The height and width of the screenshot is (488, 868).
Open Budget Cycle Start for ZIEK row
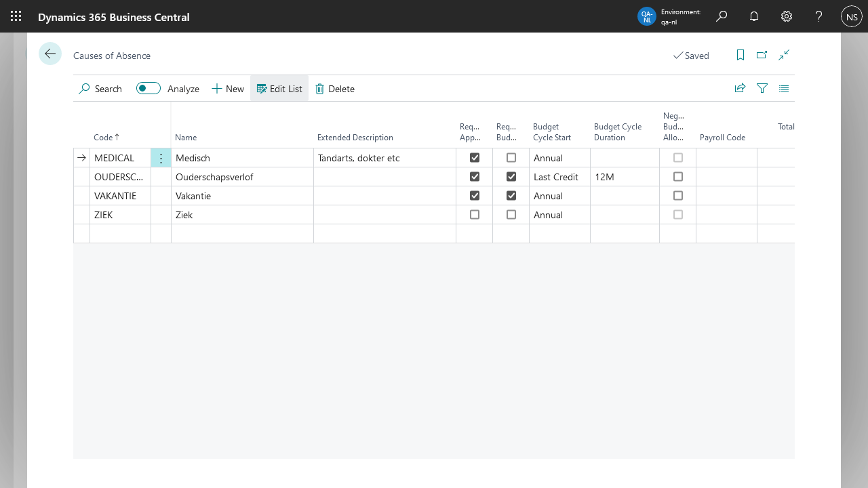[x=559, y=215]
